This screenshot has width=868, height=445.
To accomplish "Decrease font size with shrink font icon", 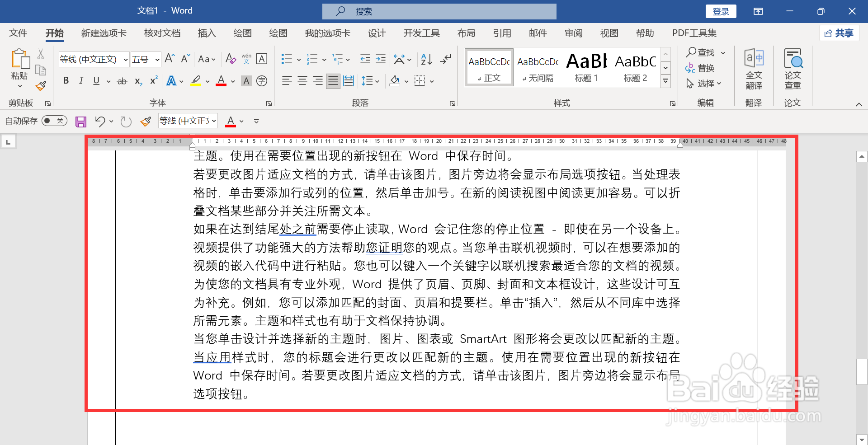I will pyautogui.click(x=185, y=59).
